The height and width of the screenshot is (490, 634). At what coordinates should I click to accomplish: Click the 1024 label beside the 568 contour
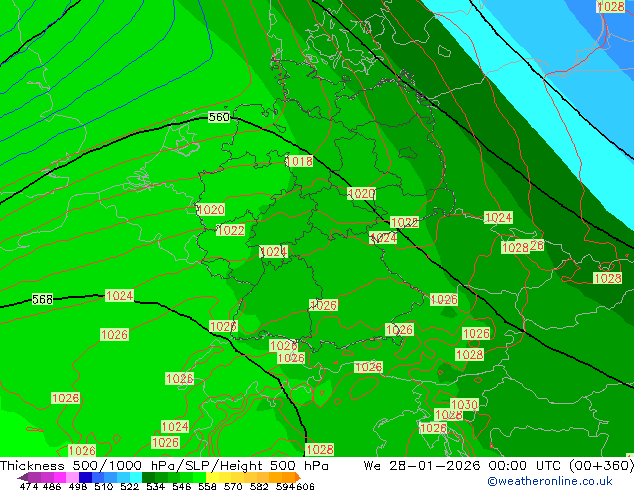click(119, 296)
